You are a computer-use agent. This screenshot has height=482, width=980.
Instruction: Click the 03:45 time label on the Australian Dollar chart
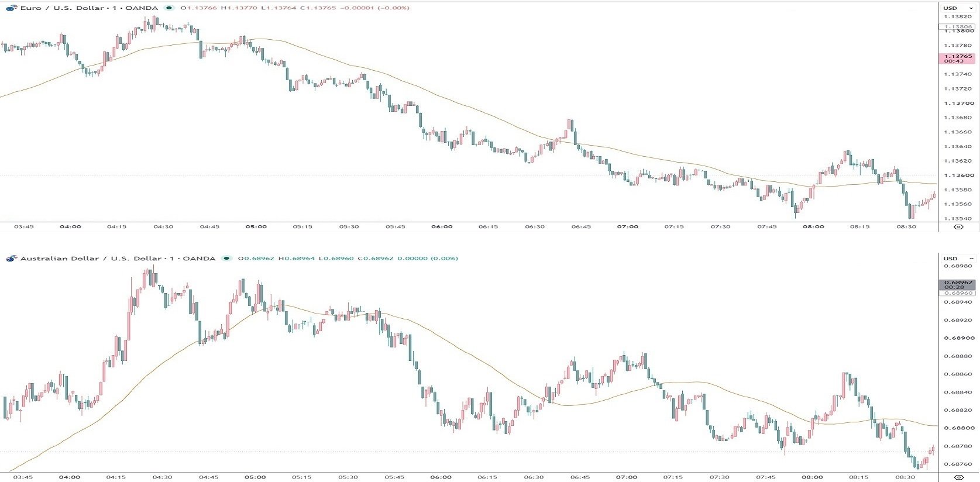click(x=23, y=477)
